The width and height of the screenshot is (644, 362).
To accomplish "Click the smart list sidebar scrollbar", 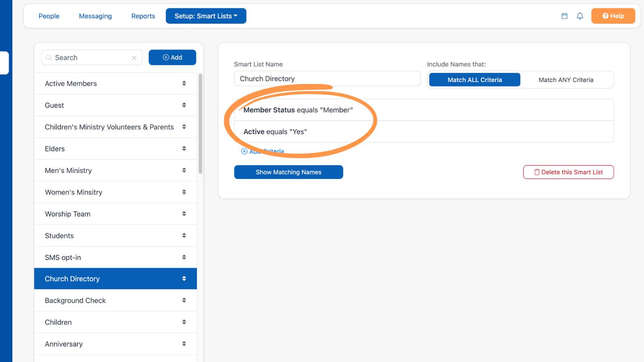I will [x=200, y=123].
